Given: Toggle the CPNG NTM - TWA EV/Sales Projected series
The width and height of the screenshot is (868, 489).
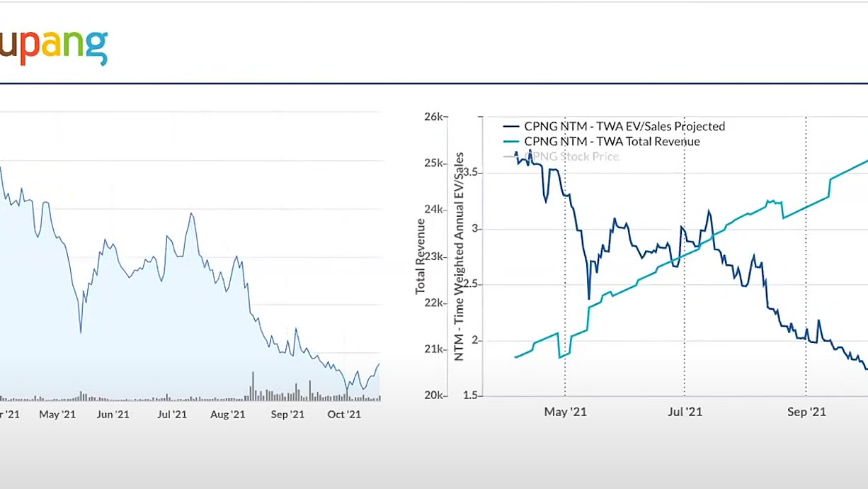Looking at the screenshot, I should pos(624,126).
